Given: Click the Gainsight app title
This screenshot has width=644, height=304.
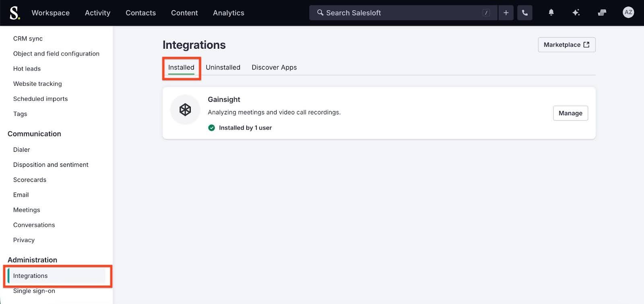Looking at the screenshot, I should [224, 99].
